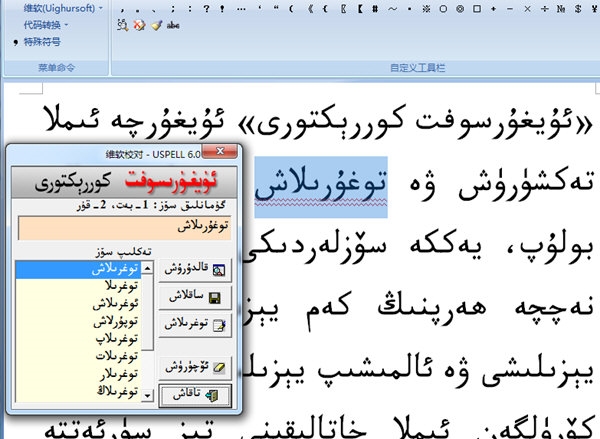Insert the tilde ~ symbol
600x439 pixels.
[x=393, y=9]
